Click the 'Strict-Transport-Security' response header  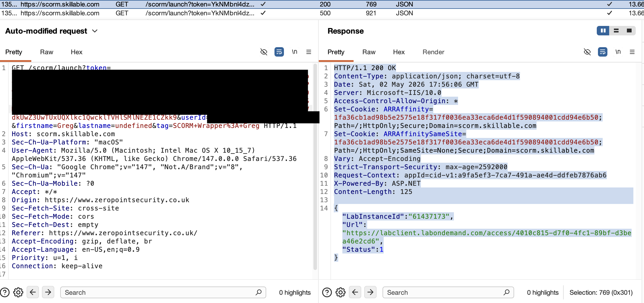click(421, 167)
